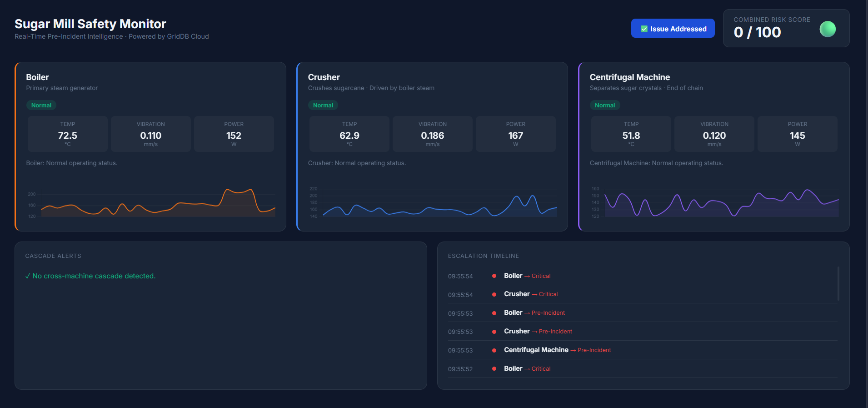Image resolution: width=868 pixels, height=408 pixels.
Task: Click red dot beside Crusher Pre-Incident entry
Action: pos(494,332)
